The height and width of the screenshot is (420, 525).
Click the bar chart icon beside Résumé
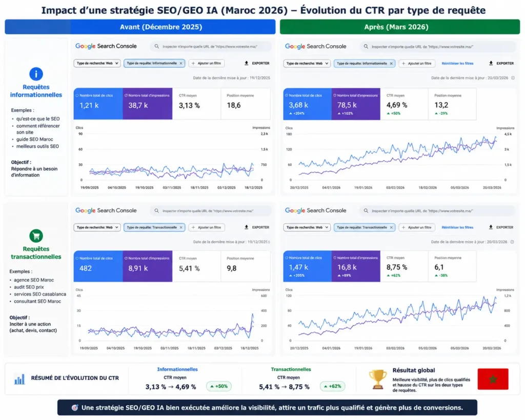point(19,379)
